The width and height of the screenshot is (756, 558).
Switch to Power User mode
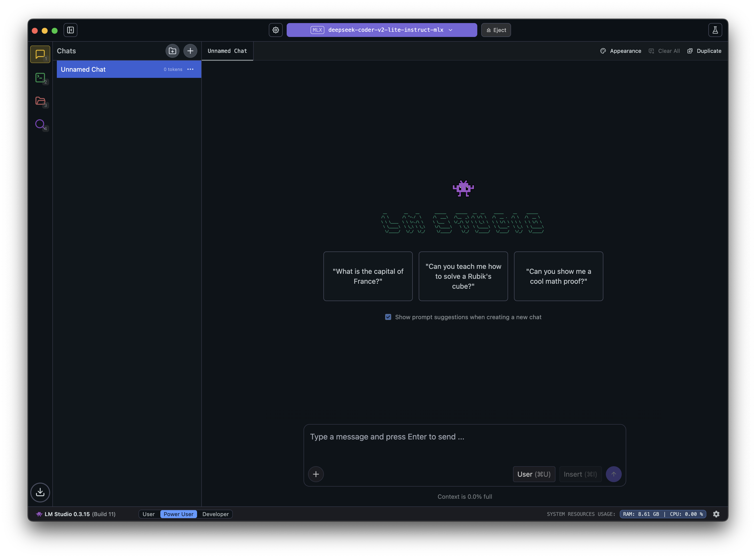(178, 514)
